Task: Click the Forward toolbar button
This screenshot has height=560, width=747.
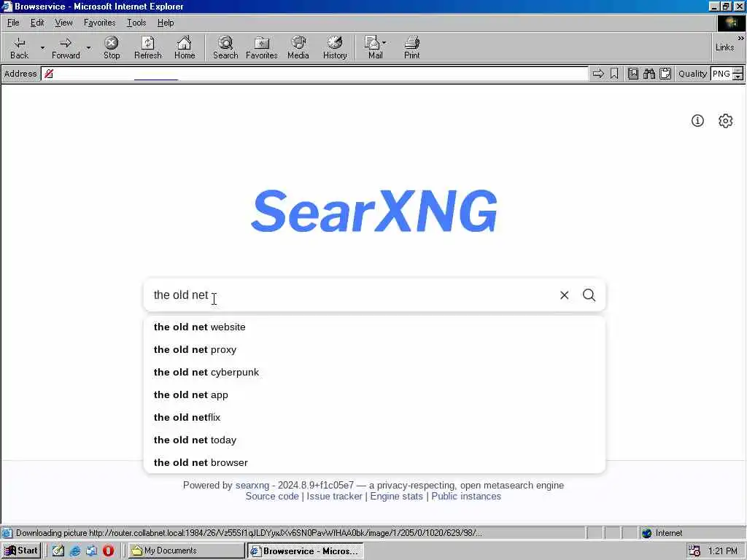Action: pyautogui.click(x=66, y=47)
